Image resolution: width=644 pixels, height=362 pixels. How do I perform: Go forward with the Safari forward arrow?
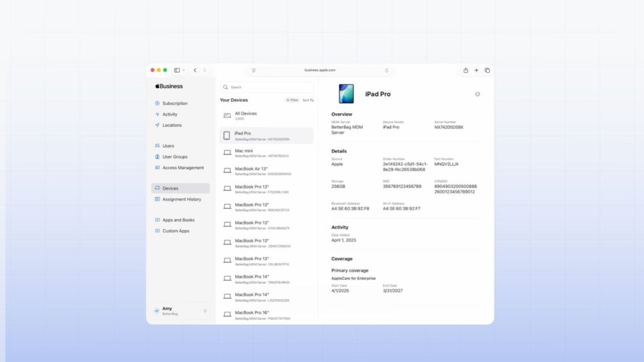[204, 70]
